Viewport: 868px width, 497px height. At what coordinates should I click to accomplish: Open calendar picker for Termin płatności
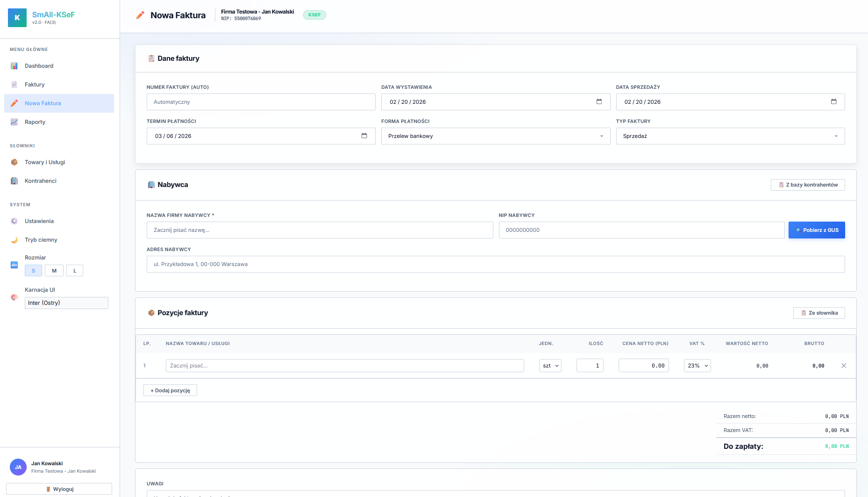(364, 136)
